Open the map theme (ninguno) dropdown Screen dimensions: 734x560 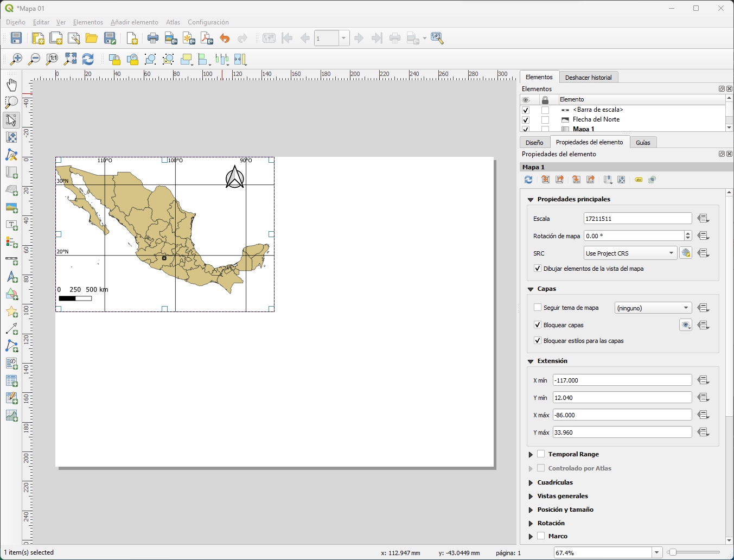(x=653, y=308)
